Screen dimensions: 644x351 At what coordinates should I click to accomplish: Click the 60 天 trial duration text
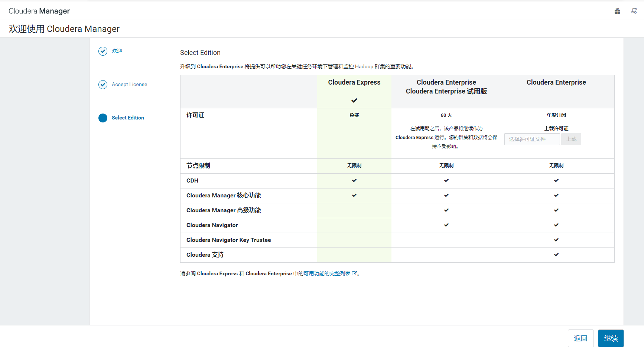(446, 115)
